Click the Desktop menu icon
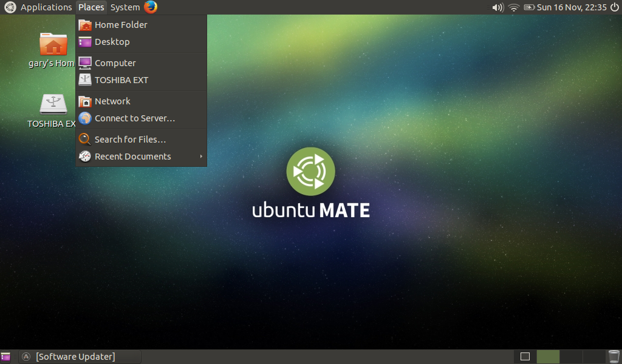 coord(85,42)
